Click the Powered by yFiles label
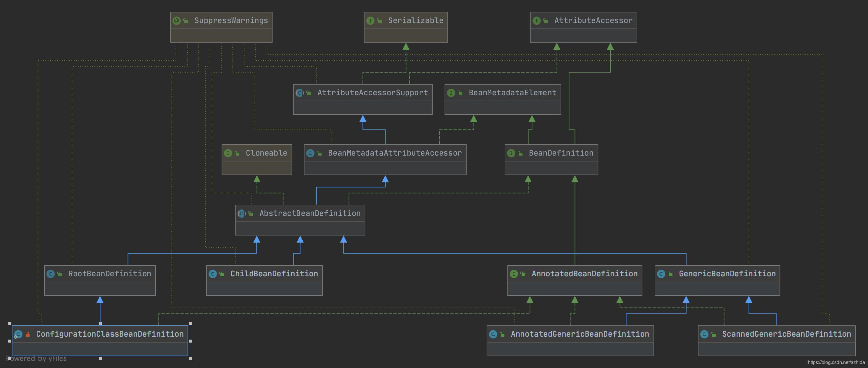Image resolution: width=868 pixels, height=368 pixels. tap(36, 359)
